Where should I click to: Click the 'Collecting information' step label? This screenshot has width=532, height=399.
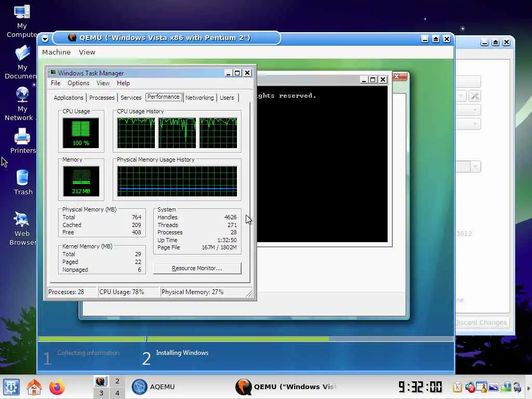pos(88,353)
